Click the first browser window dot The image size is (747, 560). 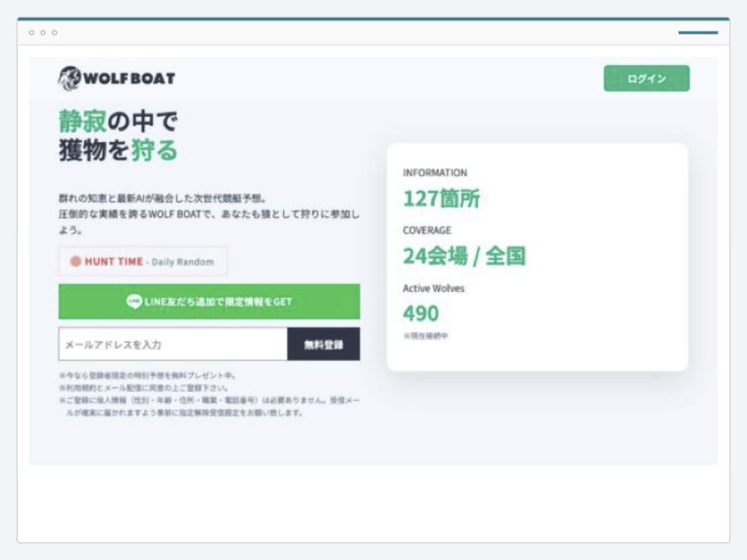31,33
